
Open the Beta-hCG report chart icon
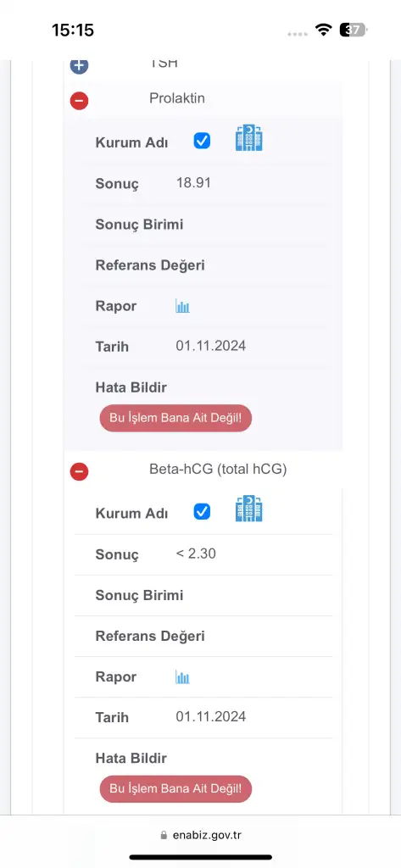tap(183, 677)
